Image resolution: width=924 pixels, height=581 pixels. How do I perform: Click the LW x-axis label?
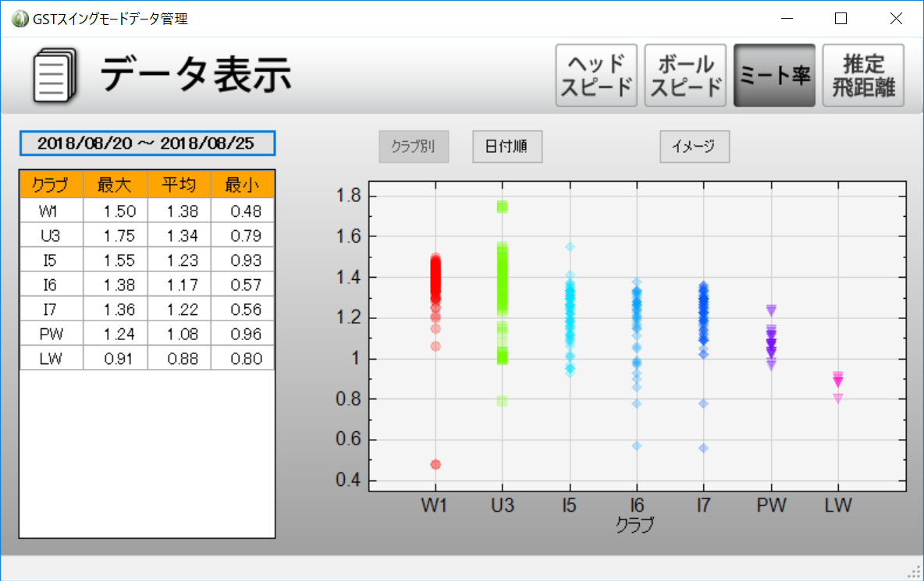[838, 505]
